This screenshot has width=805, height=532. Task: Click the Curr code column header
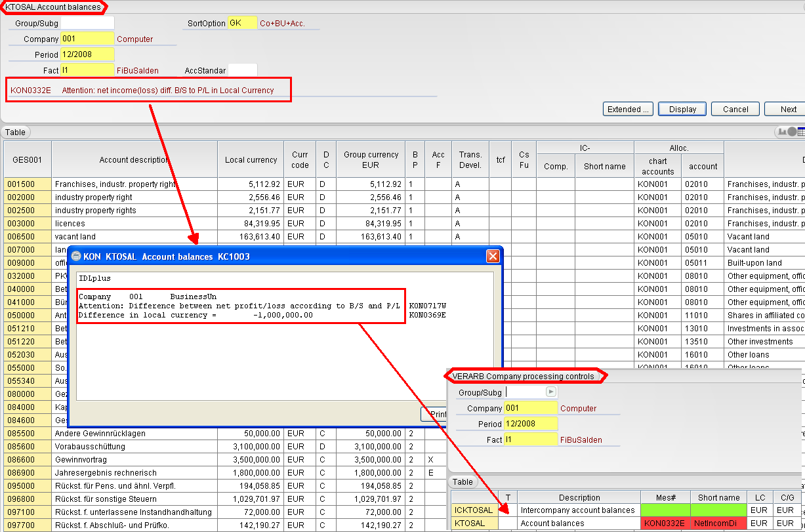(x=300, y=159)
